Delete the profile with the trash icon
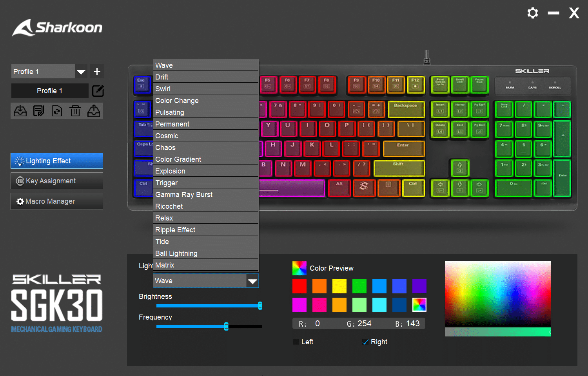Screen dimensions: 588x376 coord(75,111)
